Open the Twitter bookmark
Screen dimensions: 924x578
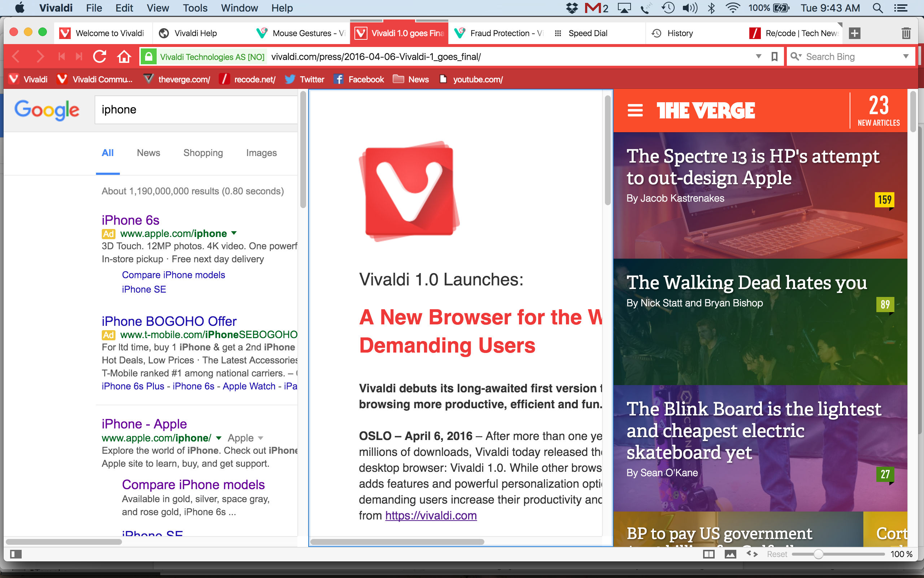(x=305, y=79)
